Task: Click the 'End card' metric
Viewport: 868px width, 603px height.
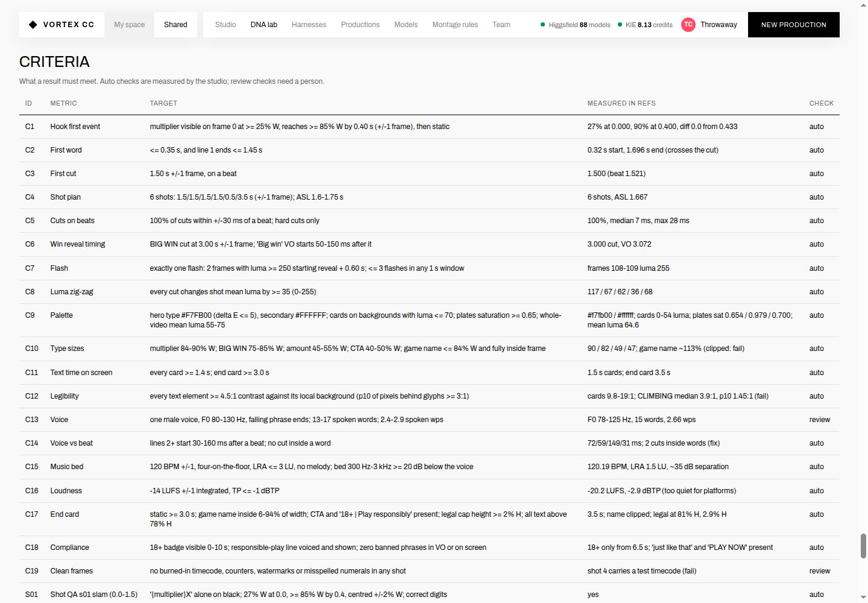Action: tap(64, 514)
